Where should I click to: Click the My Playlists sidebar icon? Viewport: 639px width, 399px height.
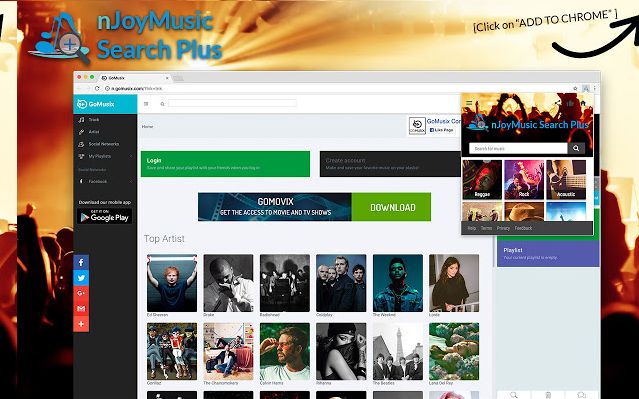point(81,157)
